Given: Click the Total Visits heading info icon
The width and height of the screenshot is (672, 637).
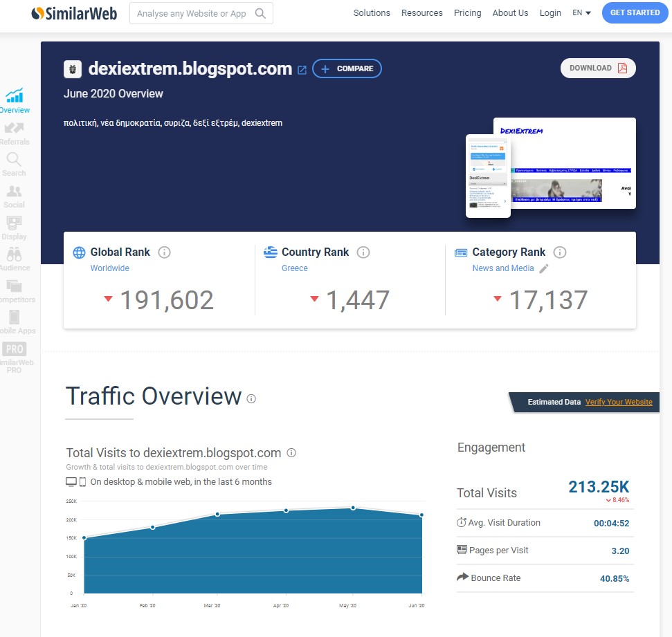Looking at the screenshot, I should [x=291, y=453].
